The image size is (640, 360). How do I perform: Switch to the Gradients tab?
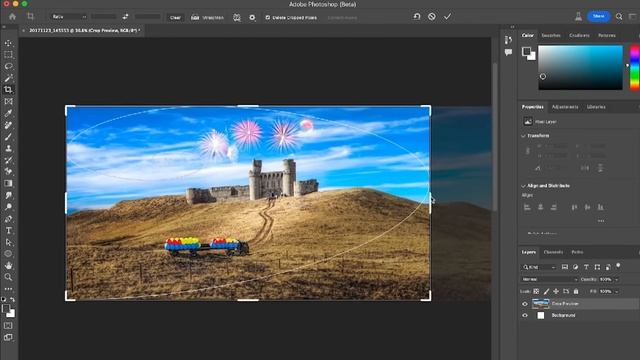tap(580, 36)
